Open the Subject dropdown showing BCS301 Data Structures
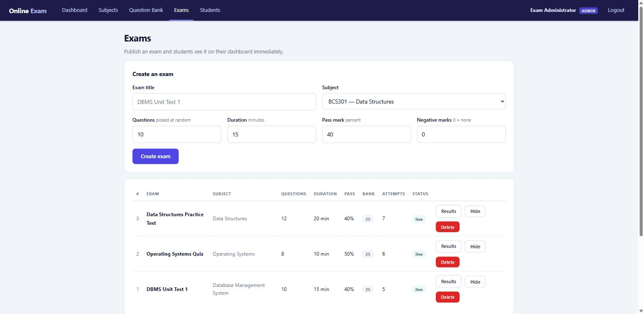This screenshot has height=314, width=644. tap(414, 102)
